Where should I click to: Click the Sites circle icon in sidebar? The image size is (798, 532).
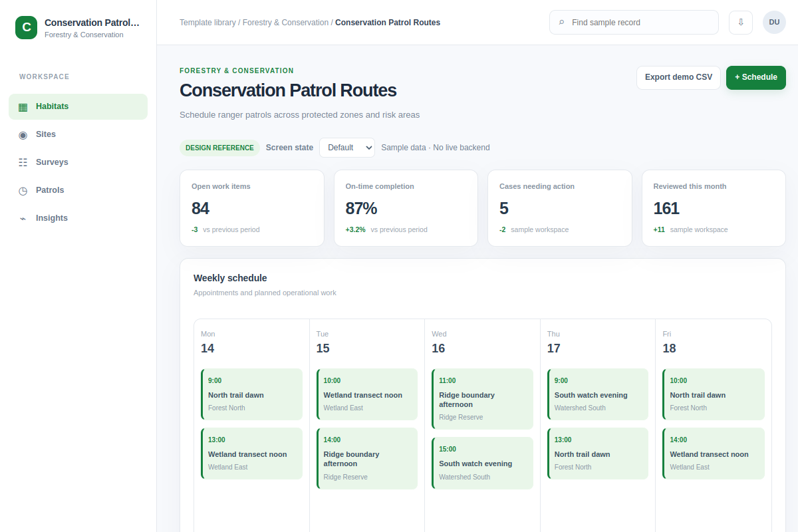coord(23,135)
